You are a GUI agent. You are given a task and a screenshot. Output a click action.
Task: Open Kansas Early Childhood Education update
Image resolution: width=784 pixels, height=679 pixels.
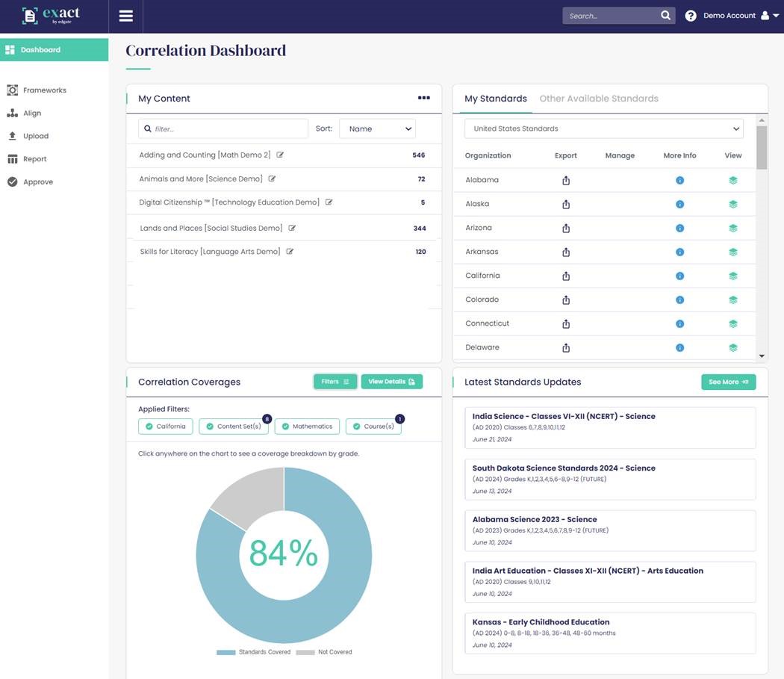click(x=610, y=633)
